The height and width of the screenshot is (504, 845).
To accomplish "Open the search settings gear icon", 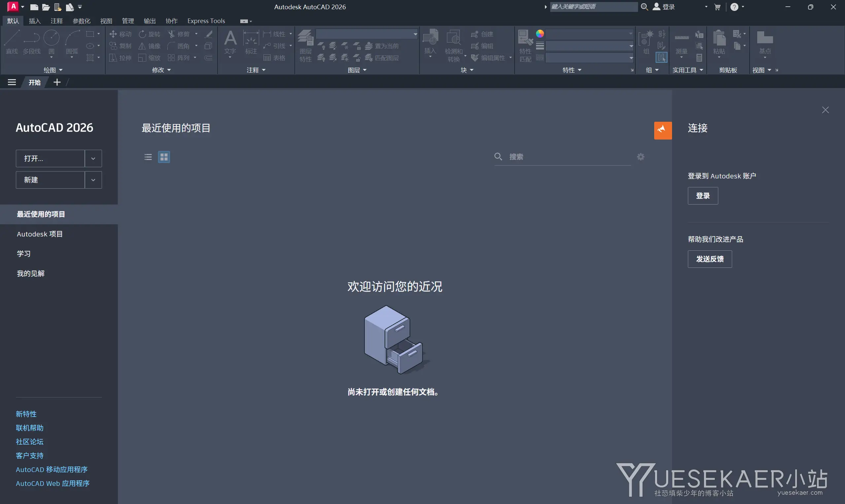I will point(640,157).
